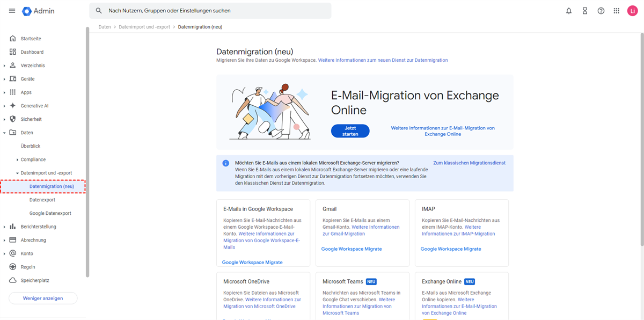Click the Google Admin logo

click(x=38, y=11)
